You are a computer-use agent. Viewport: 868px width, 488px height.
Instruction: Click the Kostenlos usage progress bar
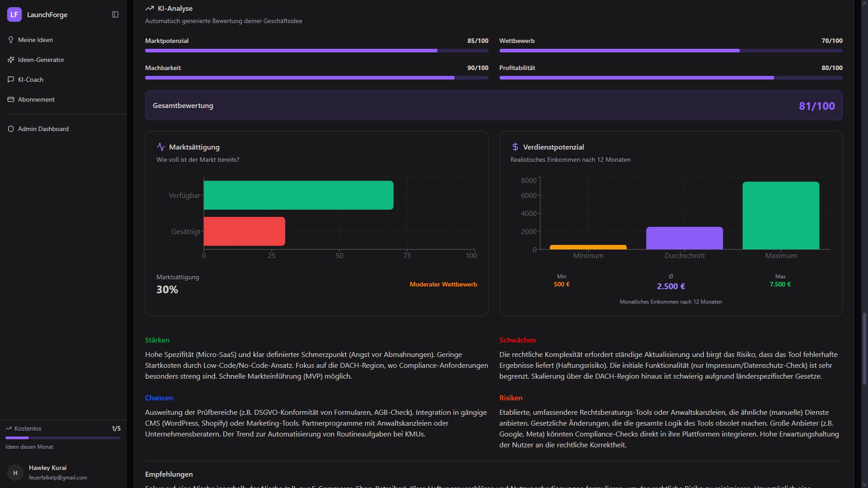pos(63,438)
